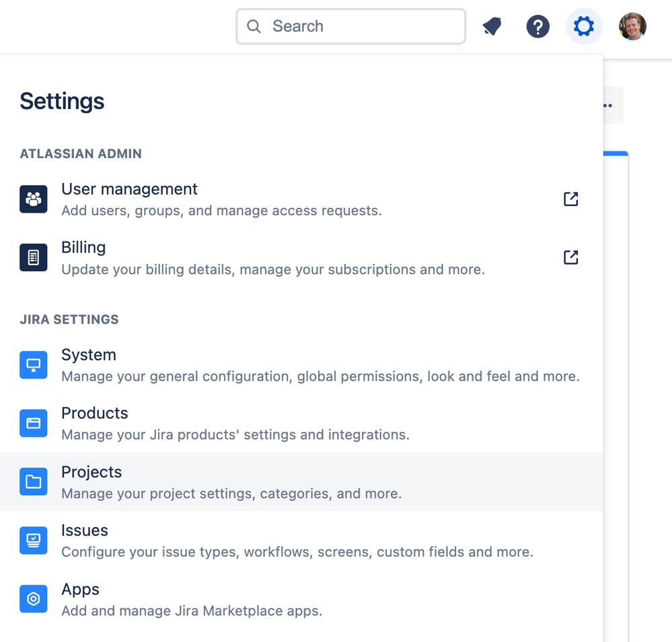The image size is (672, 642).
Task: Focus the Search input field
Action: click(350, 27)
